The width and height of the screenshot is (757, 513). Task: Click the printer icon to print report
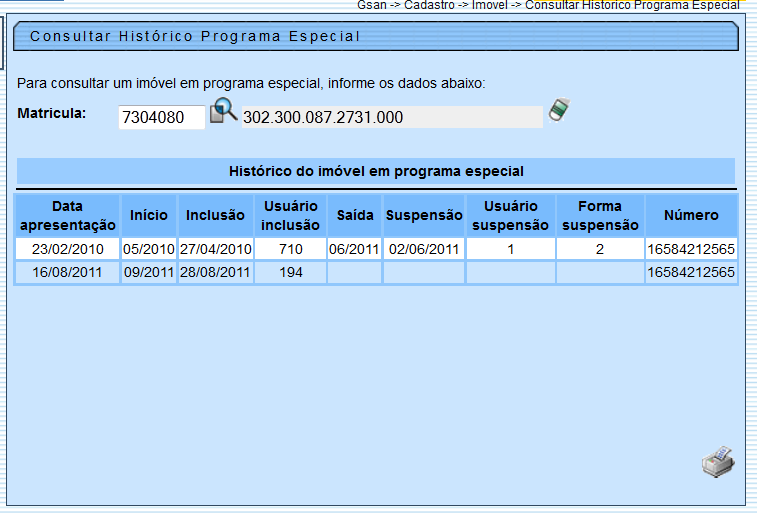[x=717, y=464]
